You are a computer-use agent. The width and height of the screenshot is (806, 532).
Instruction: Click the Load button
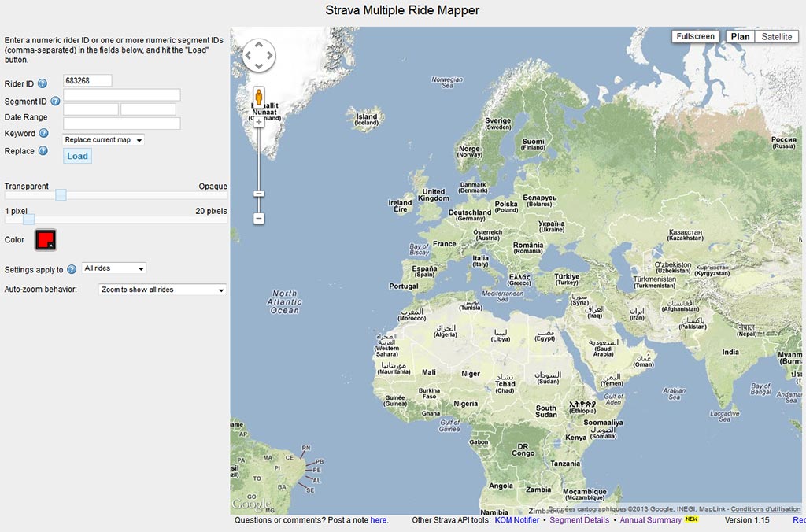(x=78, y=156)
